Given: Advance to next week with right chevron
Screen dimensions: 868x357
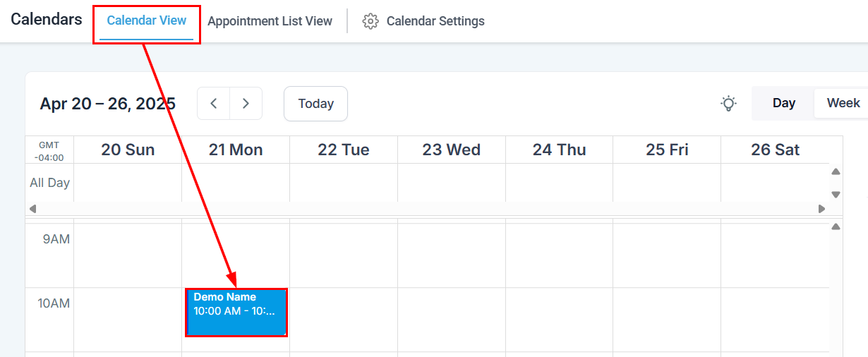Looking at the screenshot, I should (x=246, y=104).
